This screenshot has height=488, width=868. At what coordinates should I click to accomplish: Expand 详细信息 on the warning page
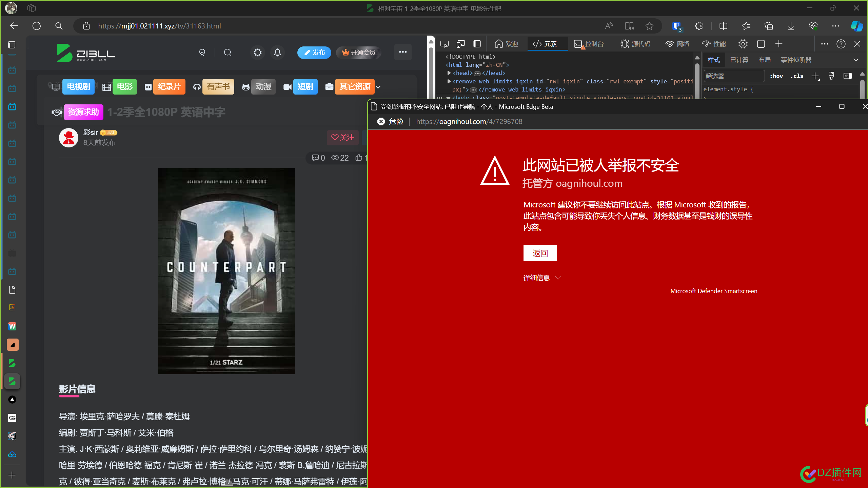(x=542, y=278)
